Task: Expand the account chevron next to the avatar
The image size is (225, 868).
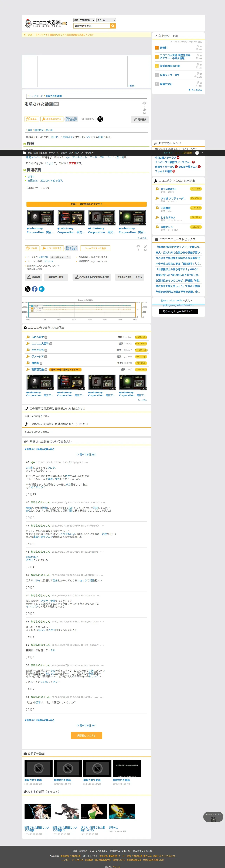Action: pos(202,153)
